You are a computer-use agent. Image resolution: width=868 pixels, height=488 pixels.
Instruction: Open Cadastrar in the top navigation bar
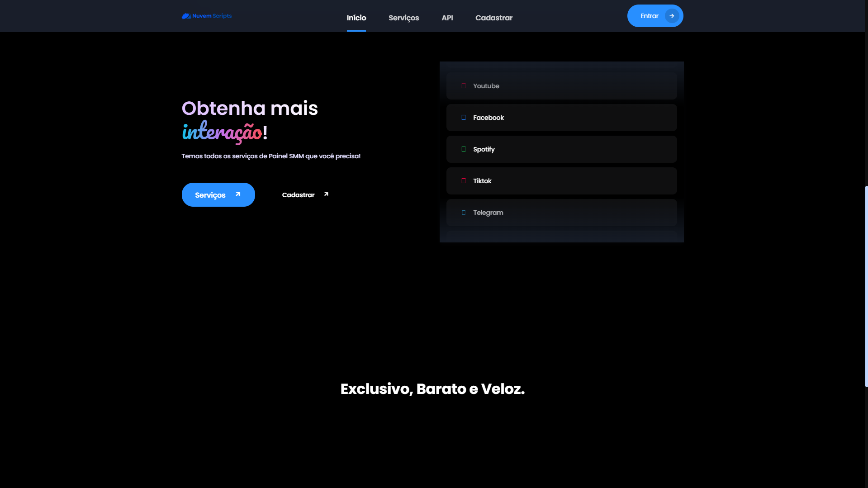(x=493, y=18)
